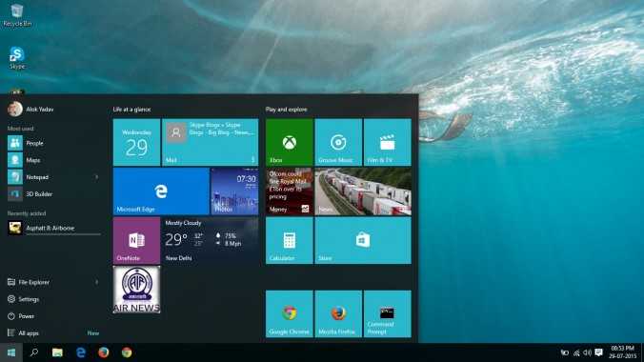Launch the Microsoft Edge tile
The height and width of the screenshot is (362, 644).
point(161,191)
